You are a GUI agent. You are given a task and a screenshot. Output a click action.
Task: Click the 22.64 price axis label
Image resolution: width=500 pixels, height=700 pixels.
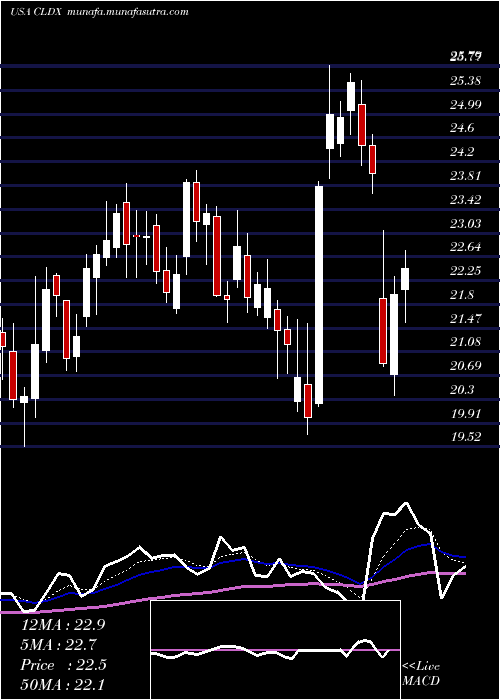click(x=465, y=247)
